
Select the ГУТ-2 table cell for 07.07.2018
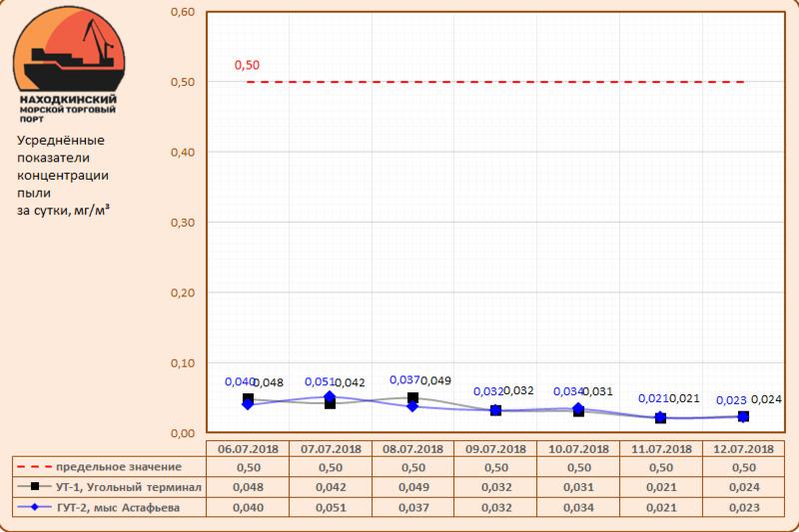pos(330,507)
